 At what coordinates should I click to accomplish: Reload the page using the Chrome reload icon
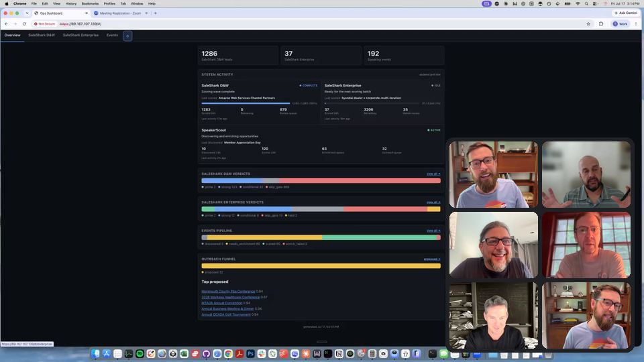point(24,24)
